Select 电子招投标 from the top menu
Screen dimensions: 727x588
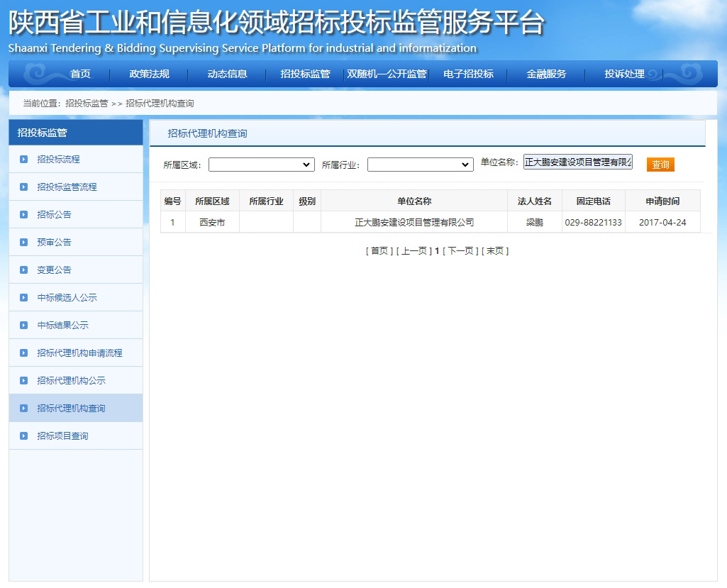(x=468, y=74)
